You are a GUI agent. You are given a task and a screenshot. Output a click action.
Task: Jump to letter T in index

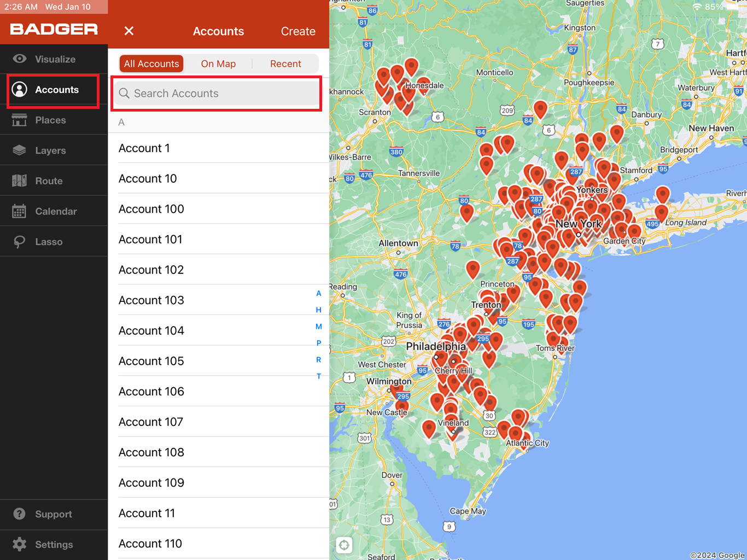pyautogui.click(x=319, y=376)
